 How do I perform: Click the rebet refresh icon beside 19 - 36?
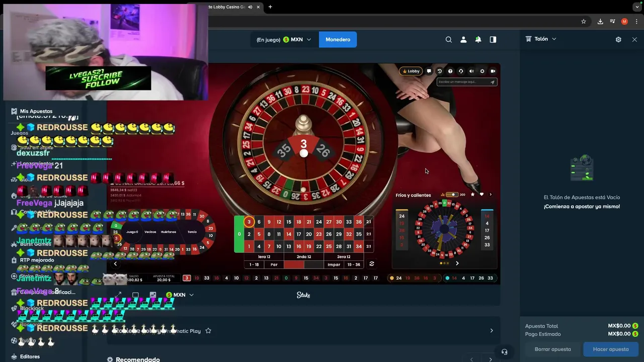(372, 264)
